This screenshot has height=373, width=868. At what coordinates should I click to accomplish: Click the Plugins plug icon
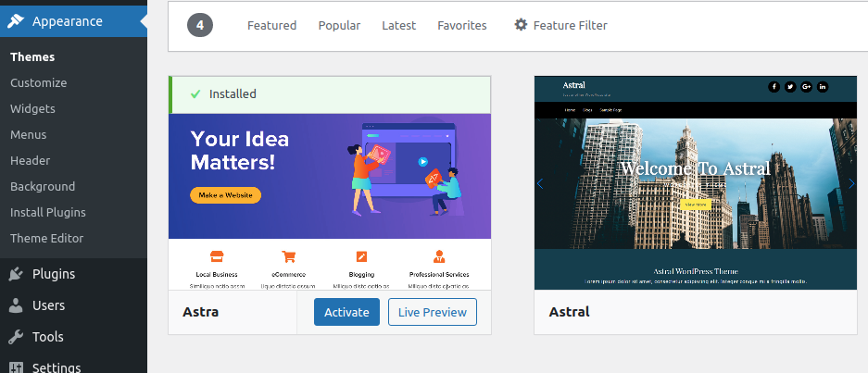pyautogui.click(x=16, y=274)
